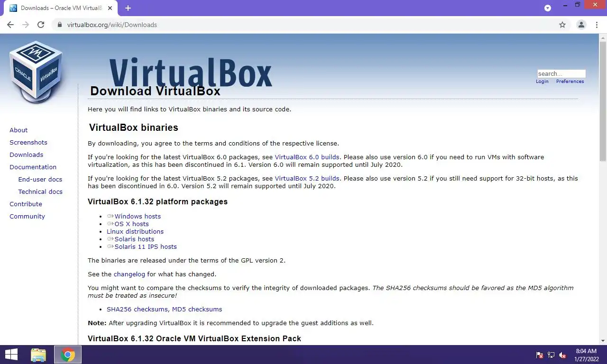Click the scrollbar up arrow

coord(603,37)
